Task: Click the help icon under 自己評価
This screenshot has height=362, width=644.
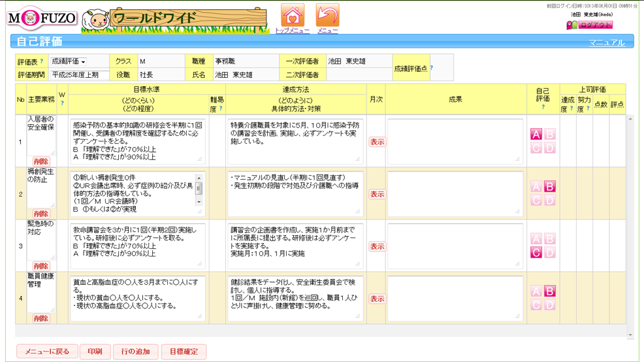Action: (x=543, y=107)
